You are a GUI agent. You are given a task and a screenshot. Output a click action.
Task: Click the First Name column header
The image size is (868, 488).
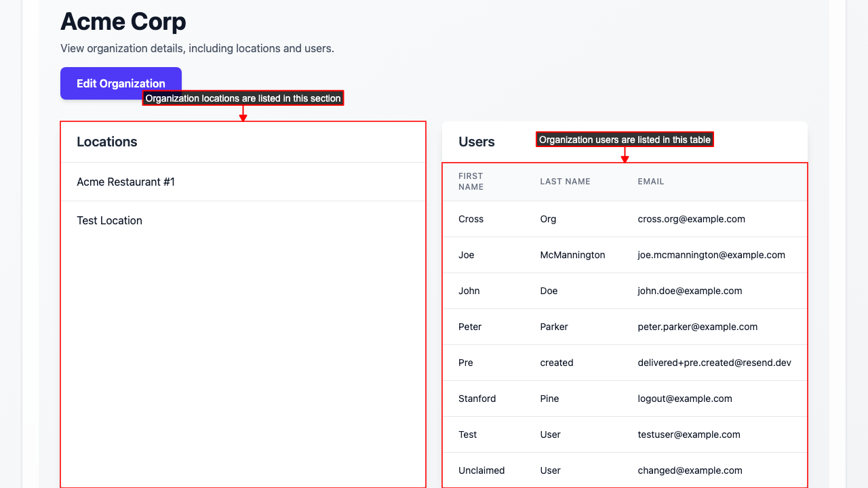[x=471, y=182]
